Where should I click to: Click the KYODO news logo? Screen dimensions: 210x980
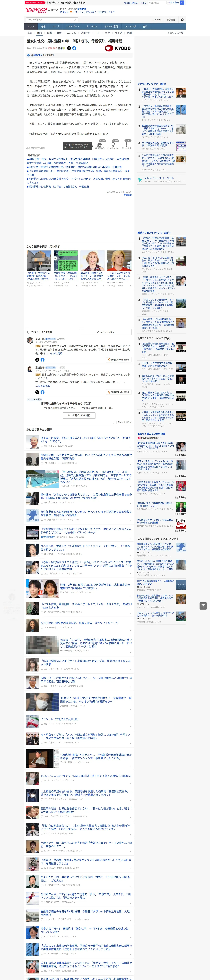pos(118,48)
